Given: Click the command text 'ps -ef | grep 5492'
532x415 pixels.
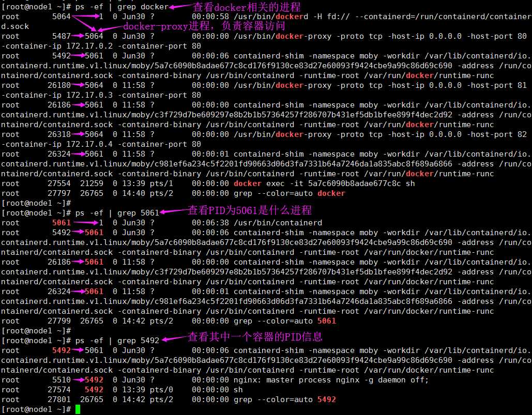Looking at the screenshot, I should (117, 341).
